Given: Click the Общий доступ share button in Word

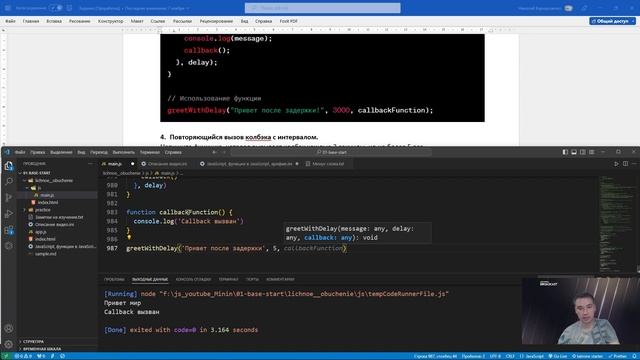Looking at the screenshot, I should 610,21.
